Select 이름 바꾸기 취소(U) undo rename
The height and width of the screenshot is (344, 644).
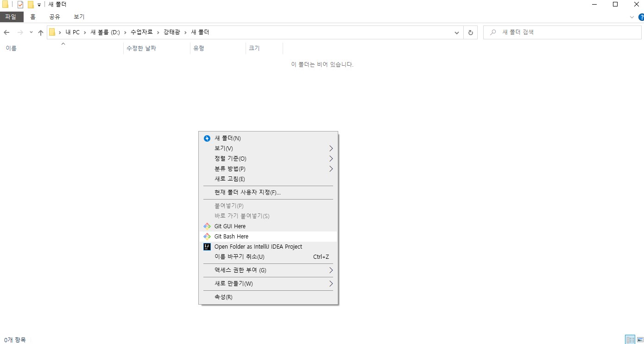(268, 256)
